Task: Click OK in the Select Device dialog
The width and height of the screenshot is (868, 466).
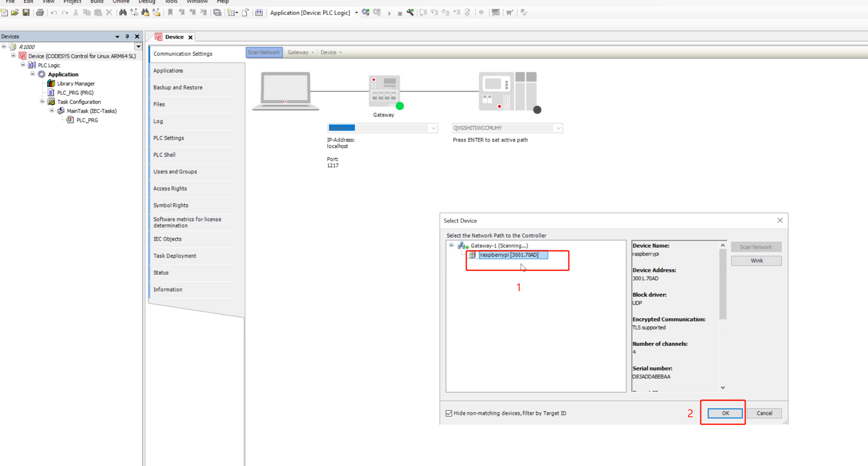Action: (725, 413)
